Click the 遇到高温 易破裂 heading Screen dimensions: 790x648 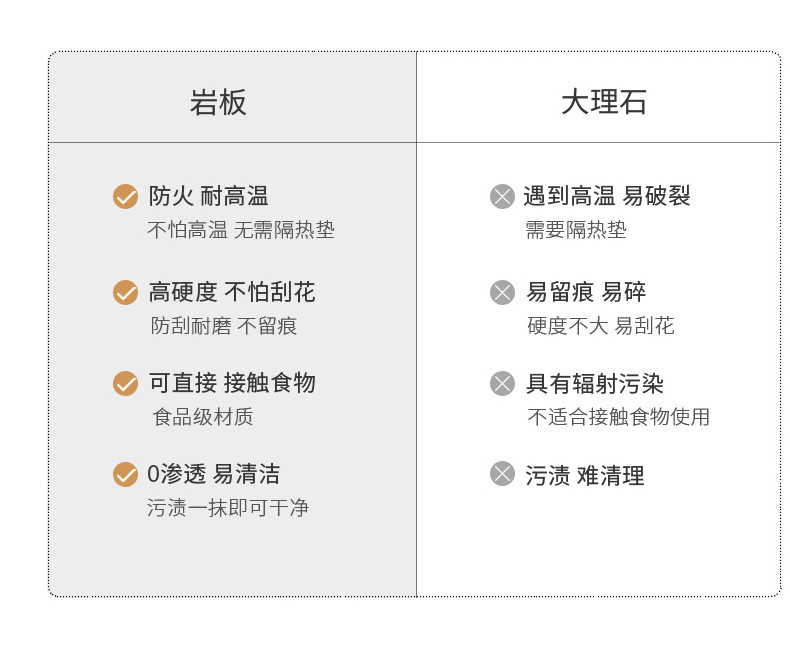pos(607,196)
